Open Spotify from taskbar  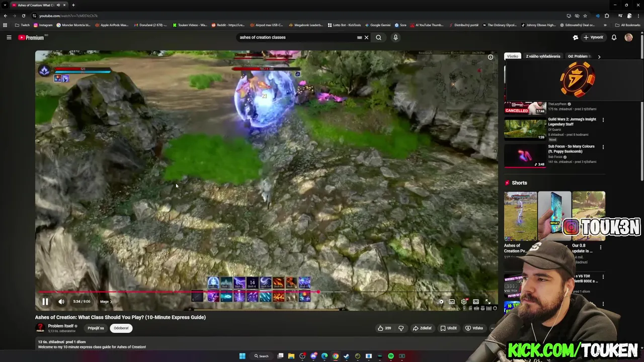click(391, 356)
